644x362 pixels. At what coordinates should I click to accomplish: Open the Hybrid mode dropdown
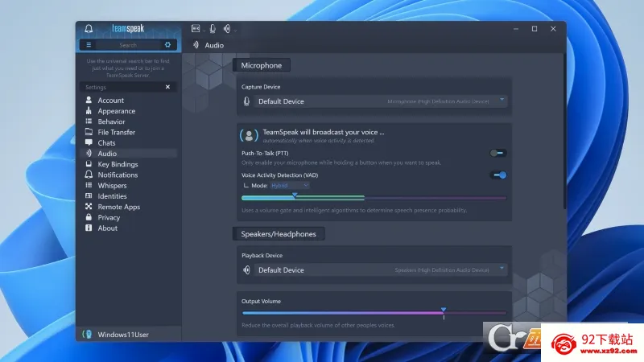click(290, 186)
